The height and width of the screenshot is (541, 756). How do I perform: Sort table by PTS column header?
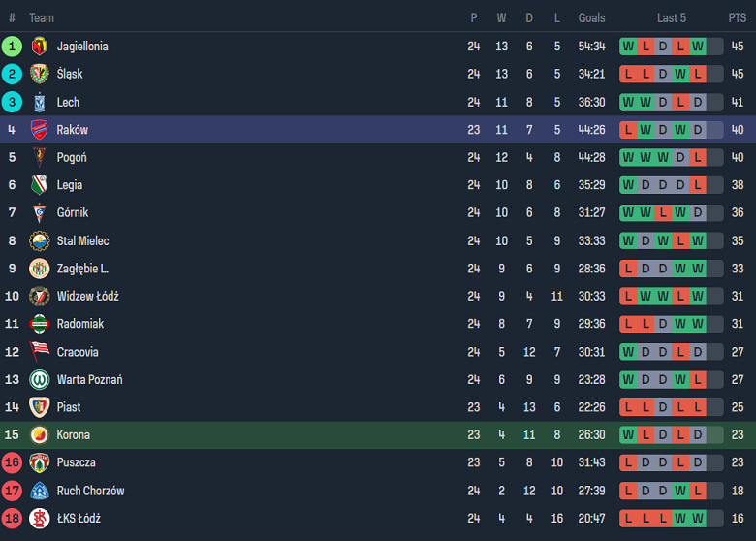[738, 17]
